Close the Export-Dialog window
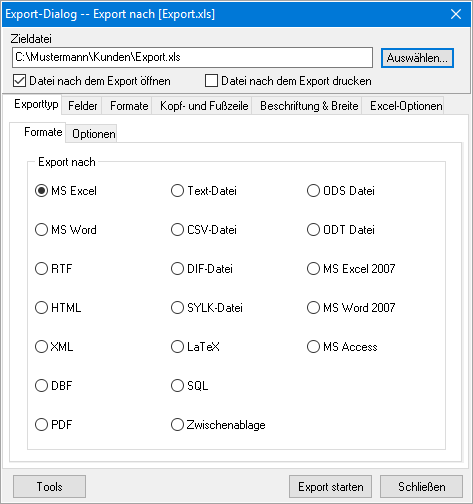Viewport: 473px width, 504px height. pyautogui.click(x=456, y=14)
